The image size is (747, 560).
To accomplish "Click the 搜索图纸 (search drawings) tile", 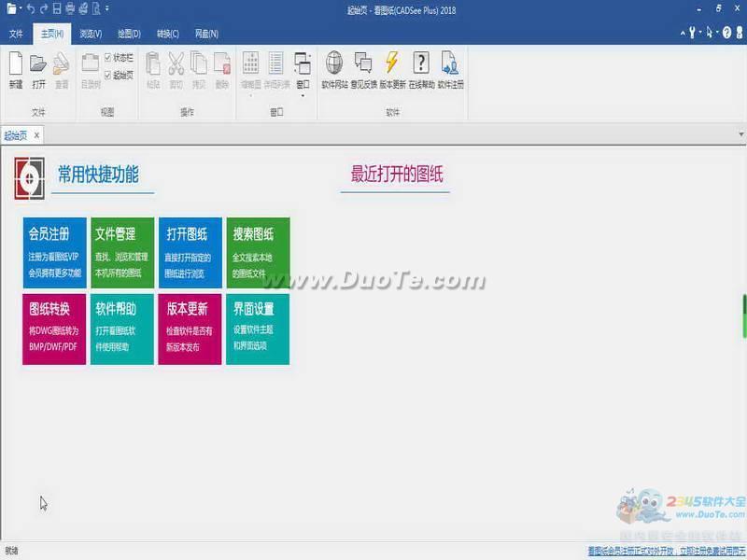I will [x=259, y=253].
